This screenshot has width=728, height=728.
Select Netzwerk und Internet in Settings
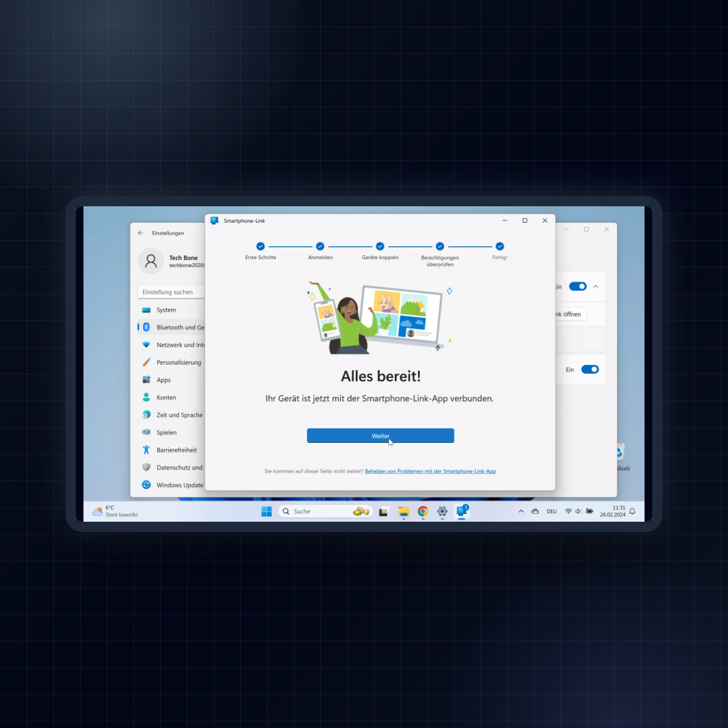point(171,345)
